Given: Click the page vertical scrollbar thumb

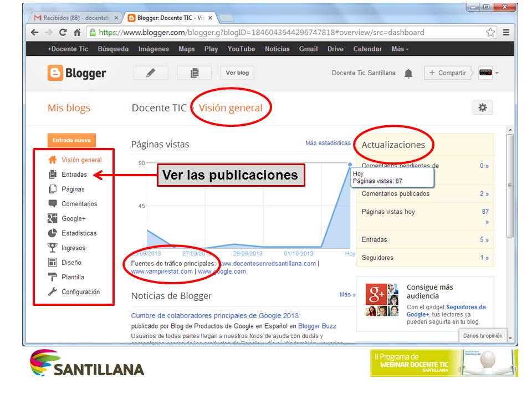Looking at the screenshot, I should 510,186.
